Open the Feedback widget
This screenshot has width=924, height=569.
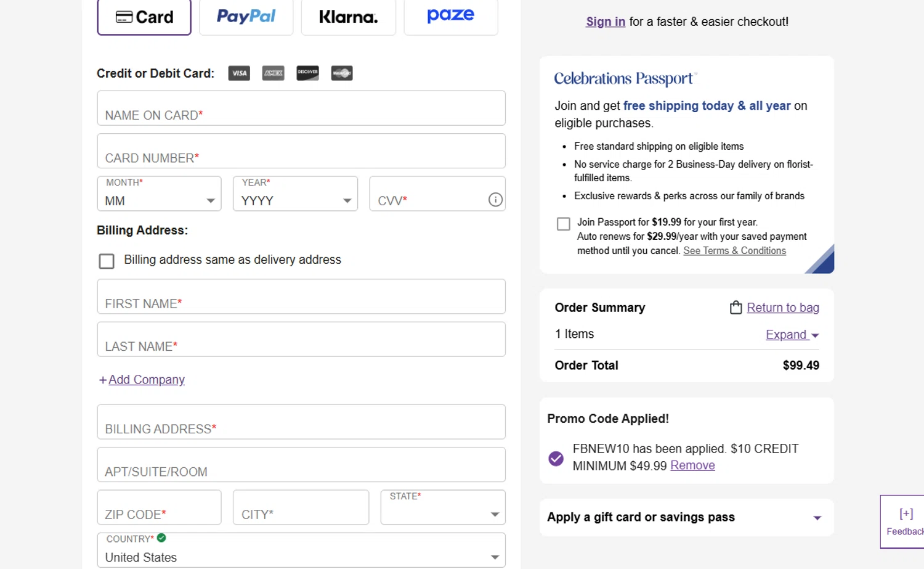[x=904, y=521]
